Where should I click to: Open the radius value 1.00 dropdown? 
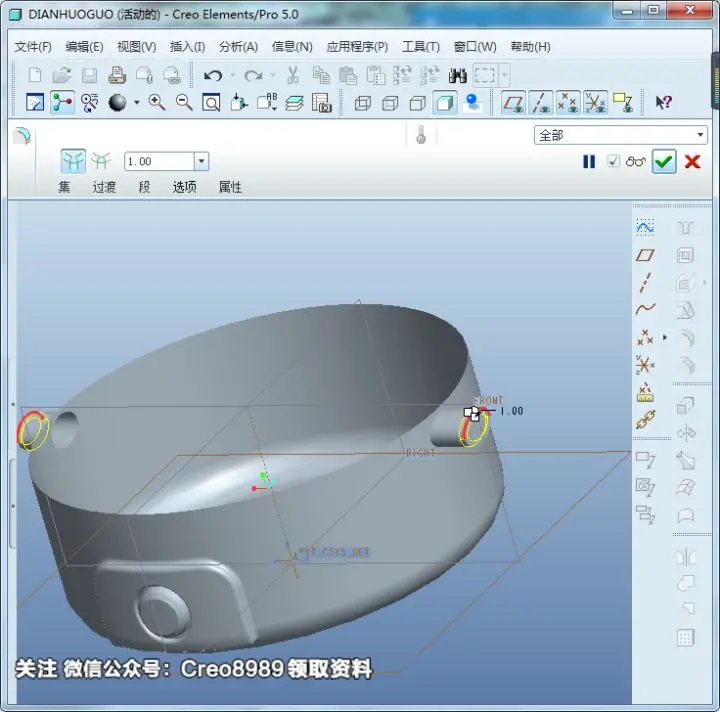click(201, 162)
